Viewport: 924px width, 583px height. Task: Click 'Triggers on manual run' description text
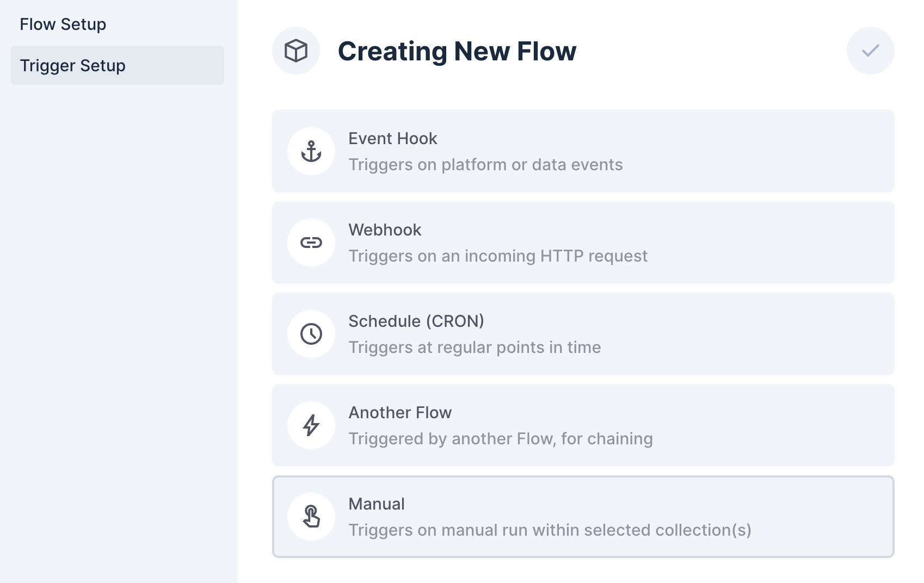(550, 530)
